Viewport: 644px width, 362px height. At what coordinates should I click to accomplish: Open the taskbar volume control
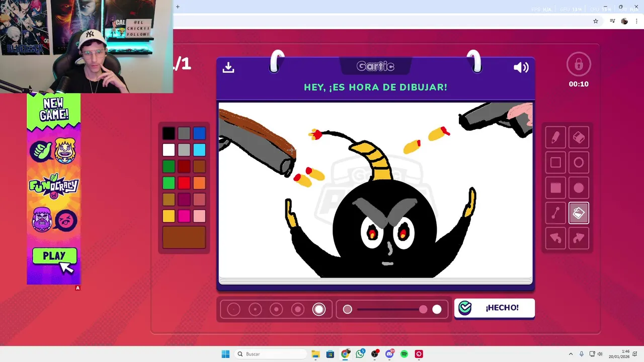click(600, 354)
